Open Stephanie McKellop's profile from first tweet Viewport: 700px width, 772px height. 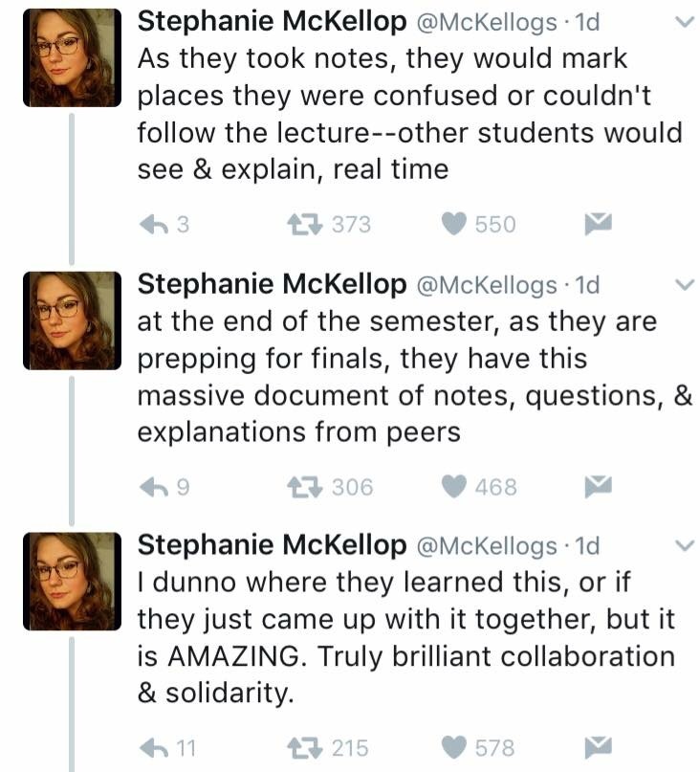coord(273,22)
